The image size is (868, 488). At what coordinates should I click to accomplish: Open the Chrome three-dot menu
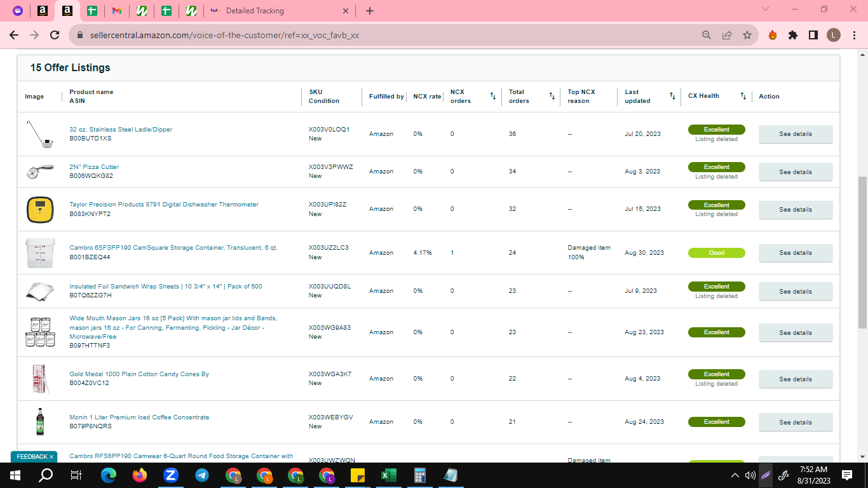pos(853,35)
